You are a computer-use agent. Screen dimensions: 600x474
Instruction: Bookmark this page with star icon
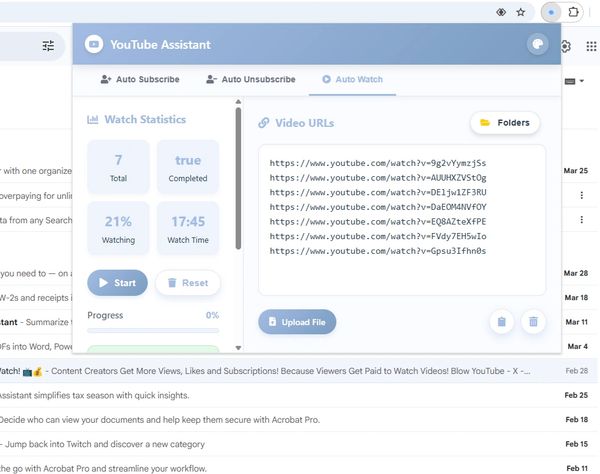tap(520, 12)
